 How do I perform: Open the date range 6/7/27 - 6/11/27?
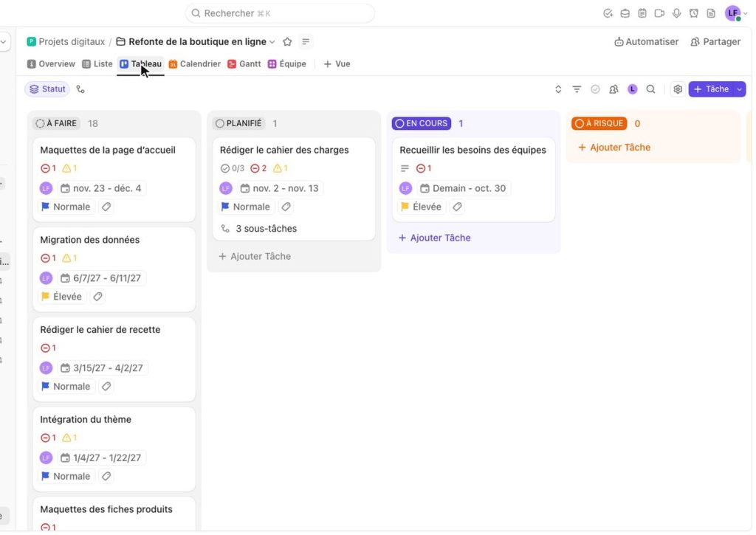tap(101, 279)
